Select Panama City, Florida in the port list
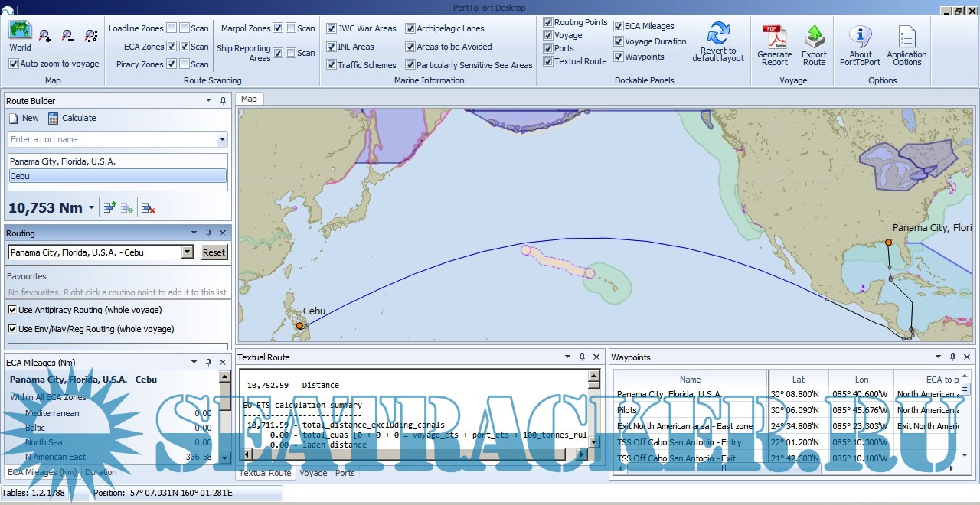Viewport: 980px width, 505px height. pos(63,161)
